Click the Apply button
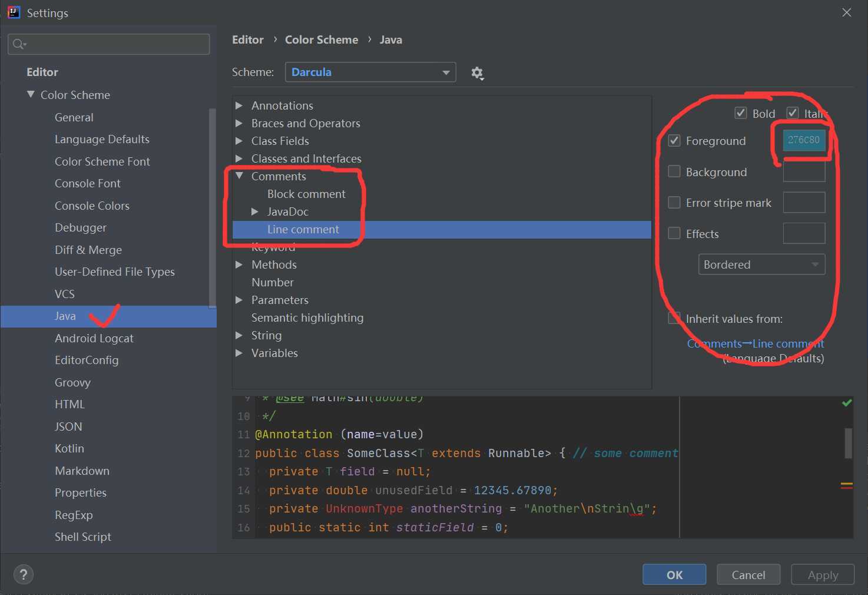The image size is (868, 595). tap(823, 574)
